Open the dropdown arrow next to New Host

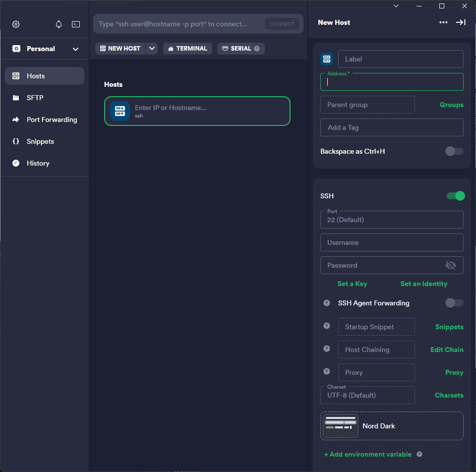(152, 49)
